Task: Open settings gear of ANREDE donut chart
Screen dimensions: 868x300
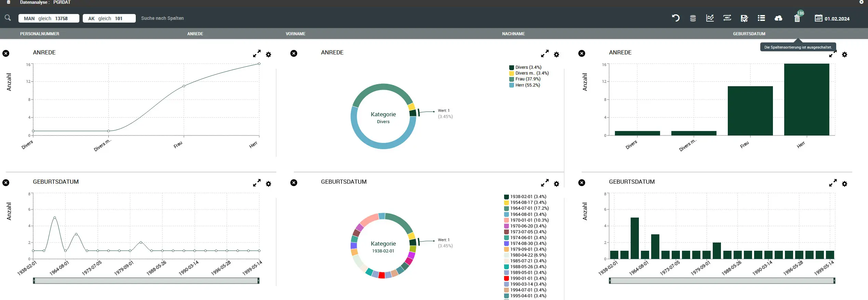Action: coord(556,55)
